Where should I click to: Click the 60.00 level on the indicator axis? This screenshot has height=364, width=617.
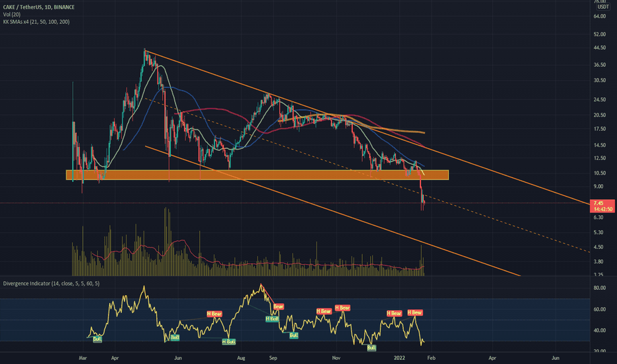click(600, 309)
